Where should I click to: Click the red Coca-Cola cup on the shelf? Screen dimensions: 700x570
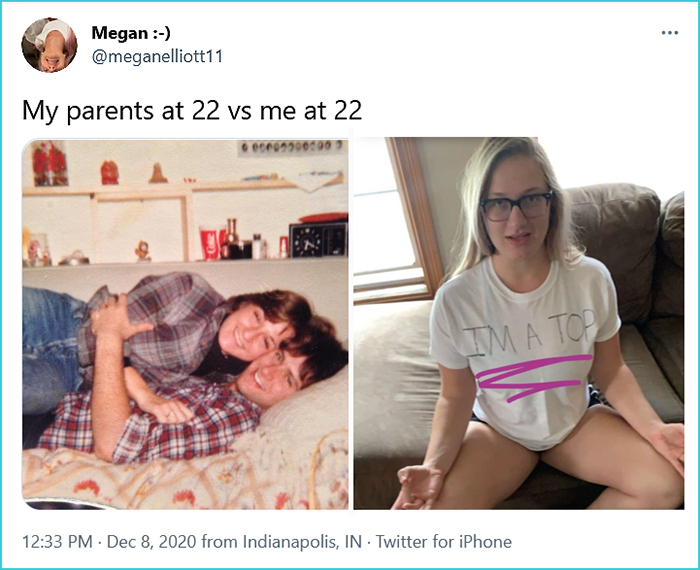[x=209, y=244]
